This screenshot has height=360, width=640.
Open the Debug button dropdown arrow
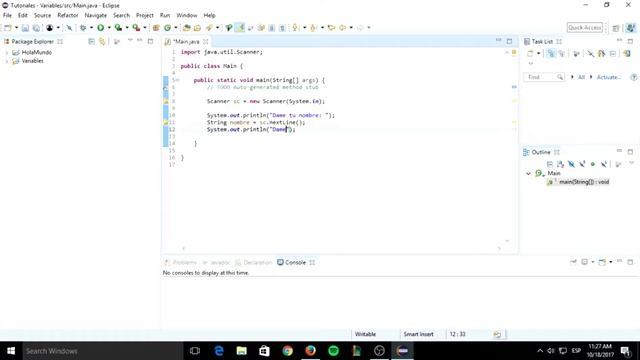pos(91,28)
